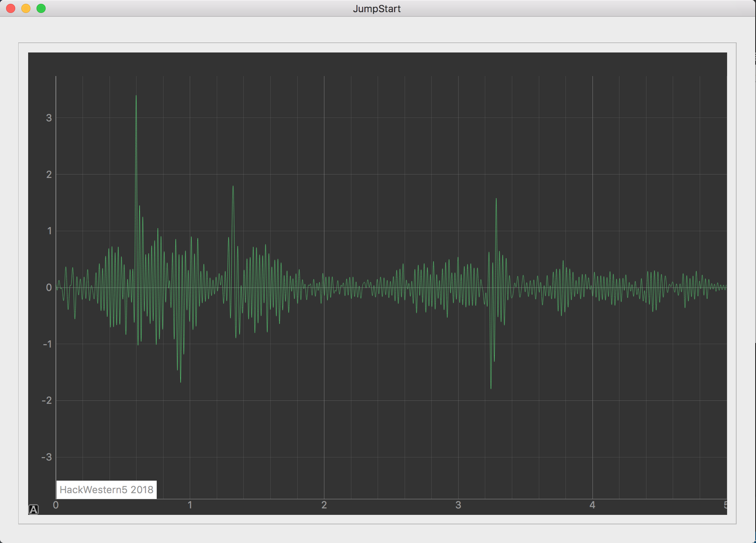Click the y-axis tick label -1
756x543 pixels.
click(x=47, y=344)
